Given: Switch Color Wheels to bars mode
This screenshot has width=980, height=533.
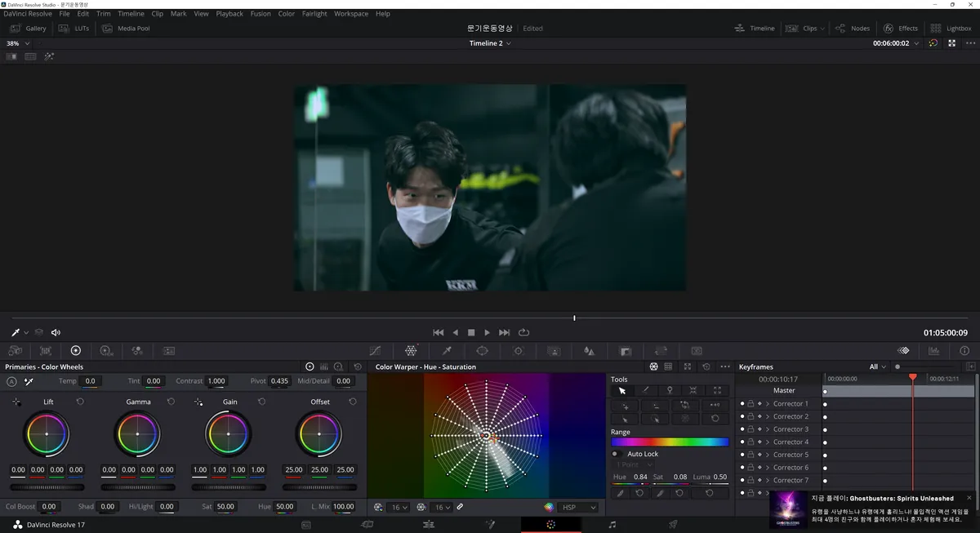Looking at the screenshot, I should pos(324,366).
